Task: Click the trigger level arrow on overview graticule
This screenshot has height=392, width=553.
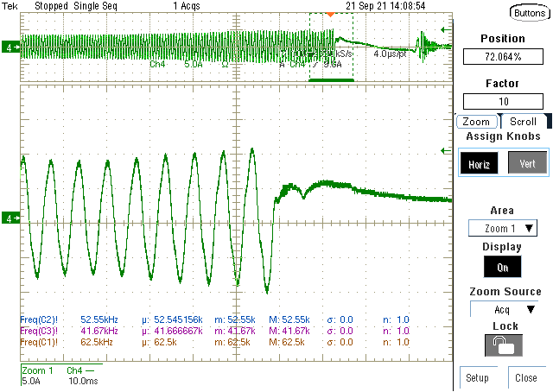Action: tap(446, 30)
